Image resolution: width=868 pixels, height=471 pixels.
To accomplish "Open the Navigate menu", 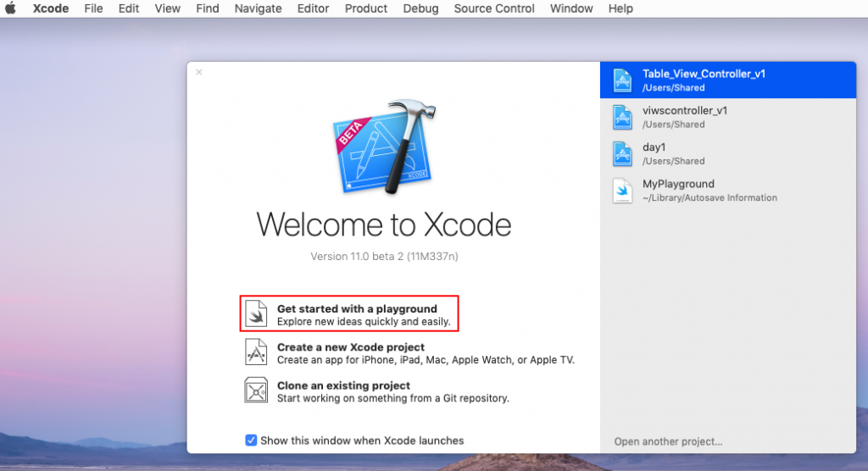I will (x=258, y=8).
